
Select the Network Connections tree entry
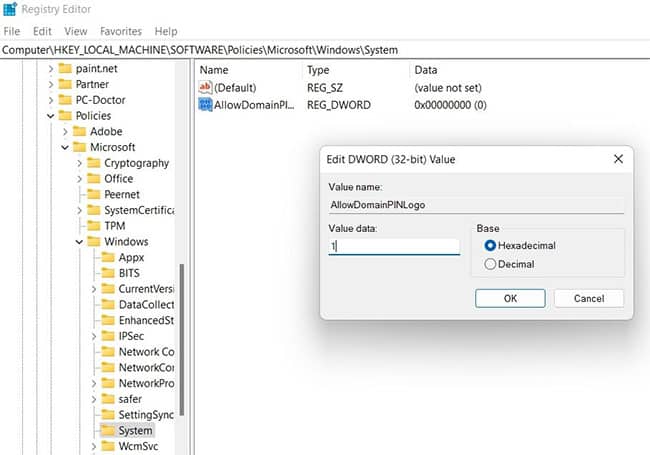click(146, 352)
